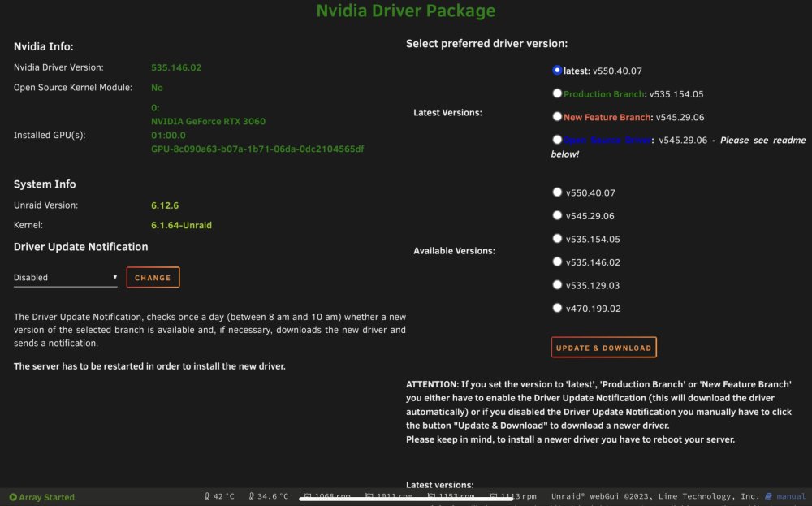
Task: Click the GPU UUID GPU-8c090a63 text
Action: (257, 149)
